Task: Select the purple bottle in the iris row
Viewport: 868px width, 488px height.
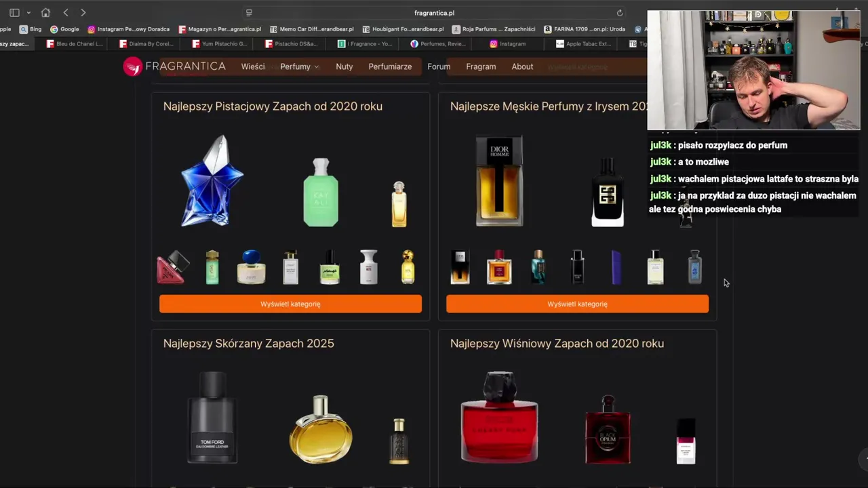Action: coord(616,267)
